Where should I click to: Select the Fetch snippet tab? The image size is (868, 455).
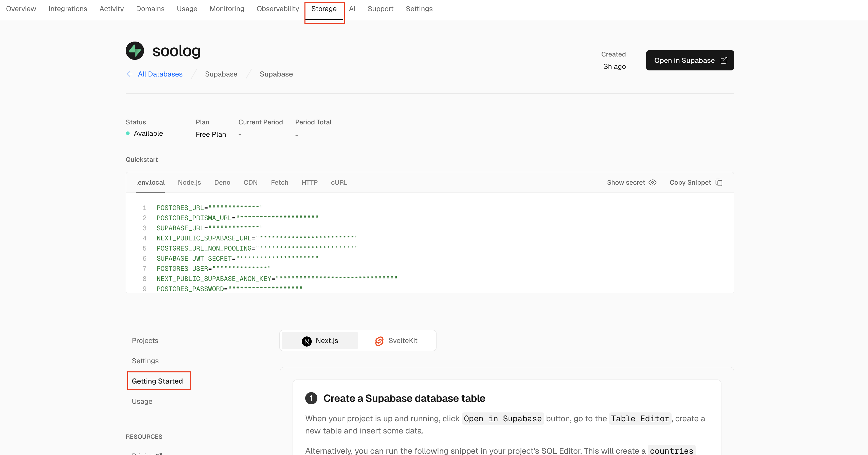(x=280, y=183)
